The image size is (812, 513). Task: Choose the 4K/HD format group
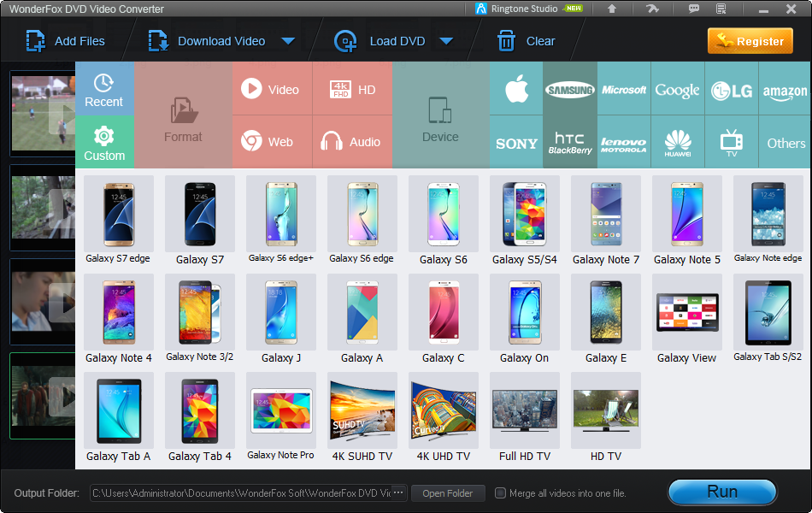352,89
